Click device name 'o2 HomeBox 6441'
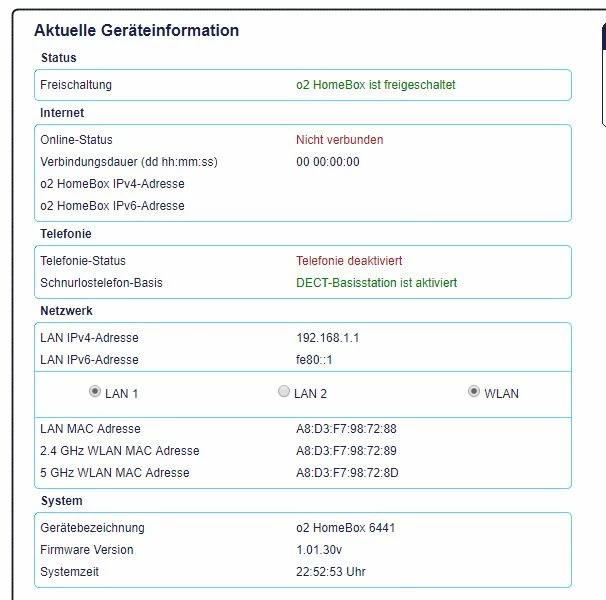Screen dimensions: 606x600 point(345,528)
